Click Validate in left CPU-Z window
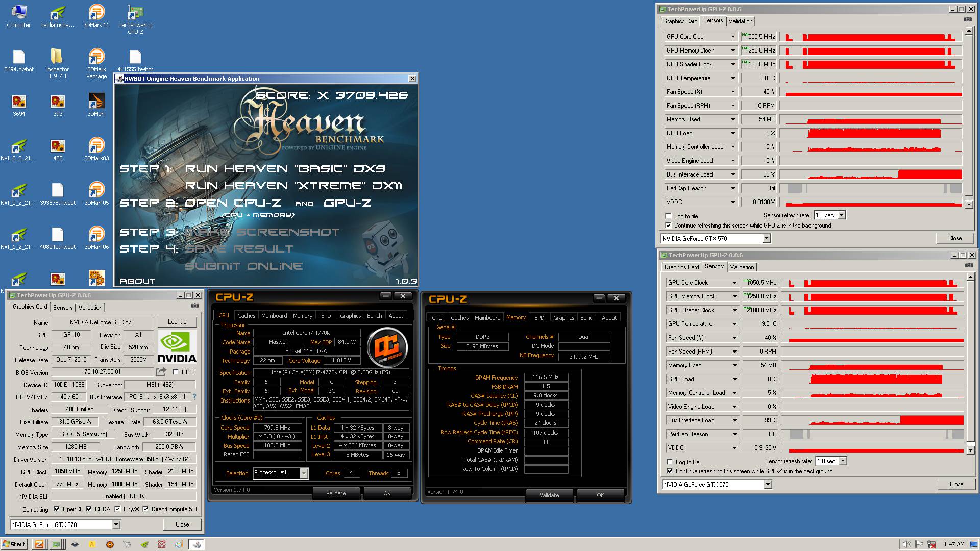 coord(336,493)
